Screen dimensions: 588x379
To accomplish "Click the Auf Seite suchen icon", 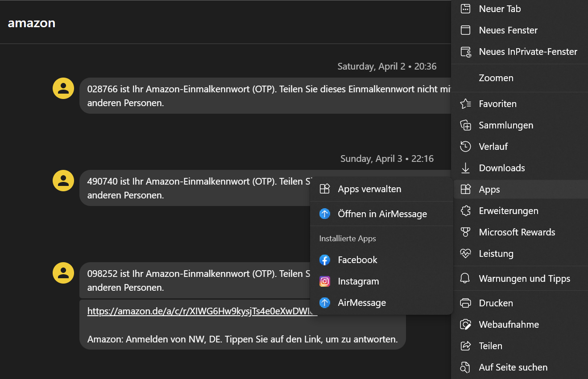I will coord(465,367).
